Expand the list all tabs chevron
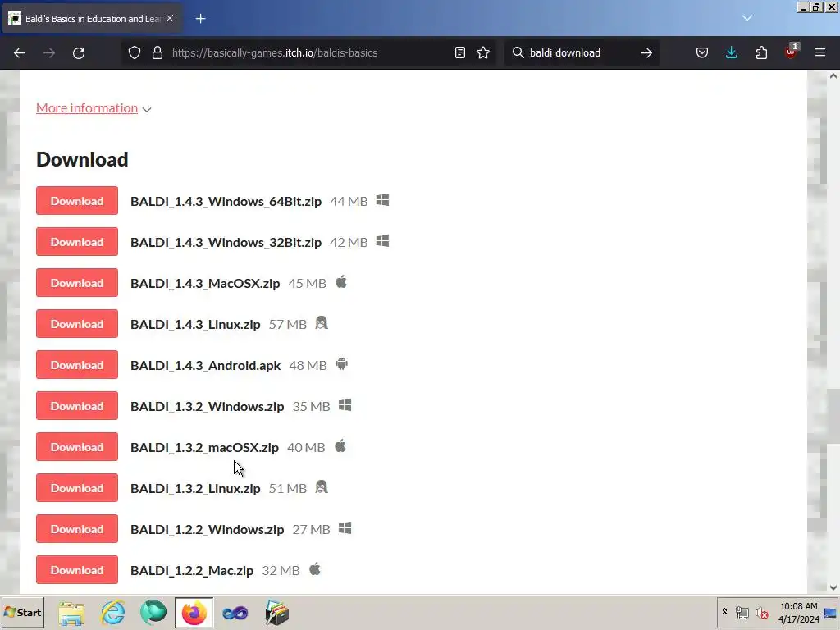 coord(747,18)
